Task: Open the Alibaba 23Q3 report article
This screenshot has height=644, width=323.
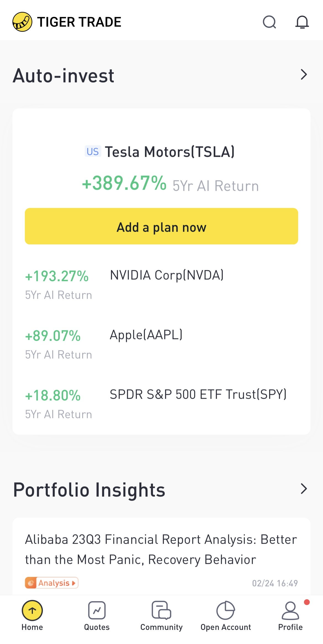Action: pyautogui.click(x=161, y=550)
